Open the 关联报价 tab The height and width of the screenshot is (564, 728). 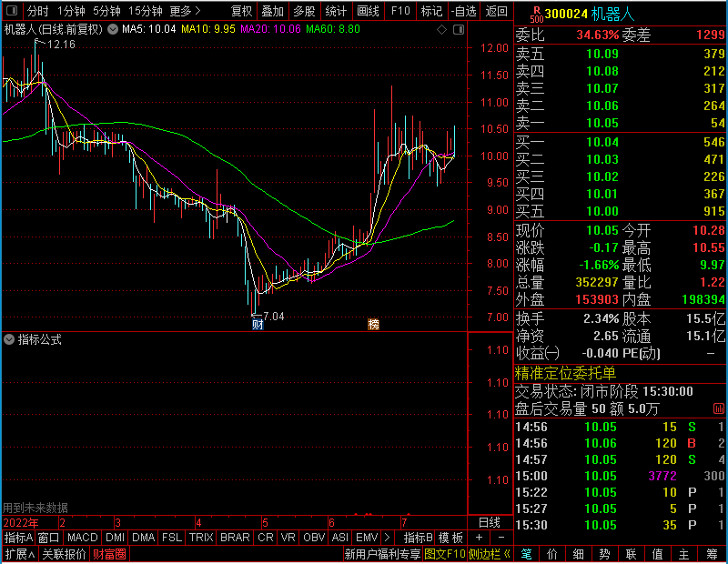(x=64, y=554)
